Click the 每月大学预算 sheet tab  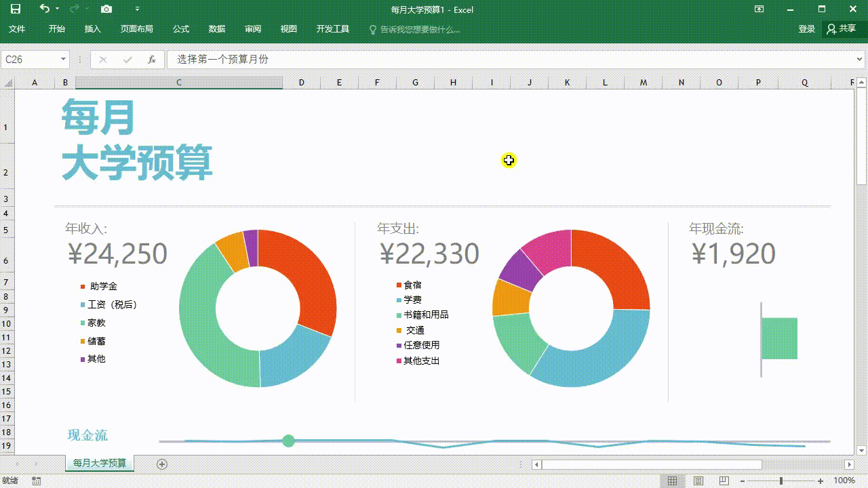click(100, 463)
